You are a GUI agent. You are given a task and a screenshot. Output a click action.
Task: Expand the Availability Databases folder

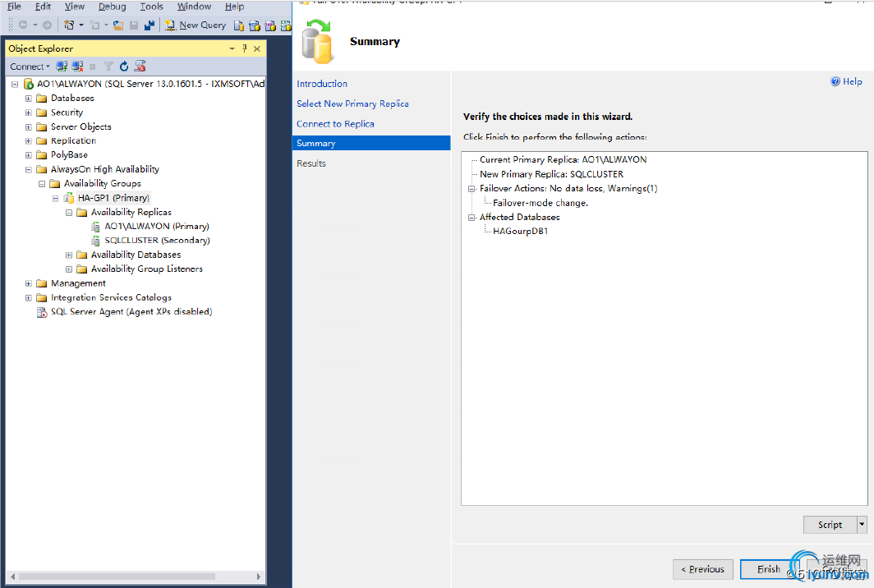68,255
